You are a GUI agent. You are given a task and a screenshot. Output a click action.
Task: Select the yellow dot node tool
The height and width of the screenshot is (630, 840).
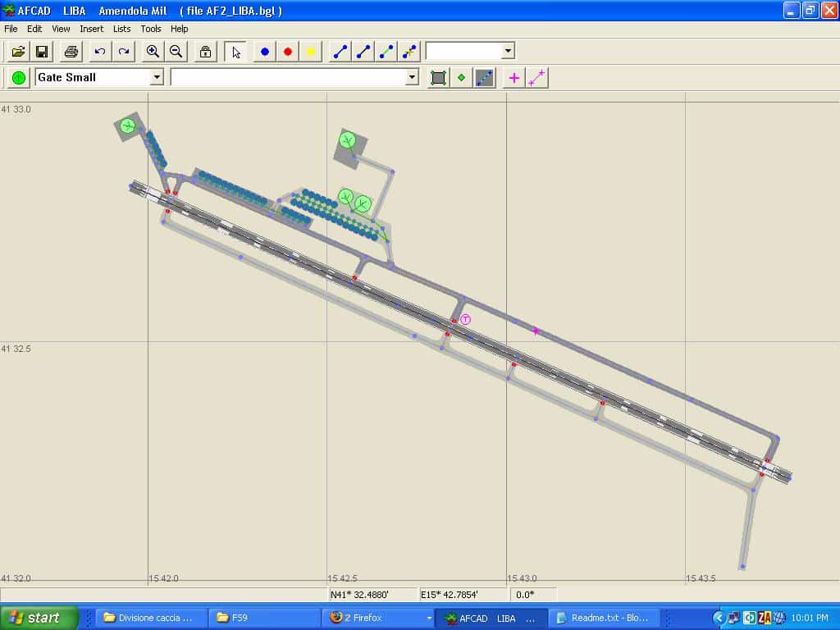point(311,52)
